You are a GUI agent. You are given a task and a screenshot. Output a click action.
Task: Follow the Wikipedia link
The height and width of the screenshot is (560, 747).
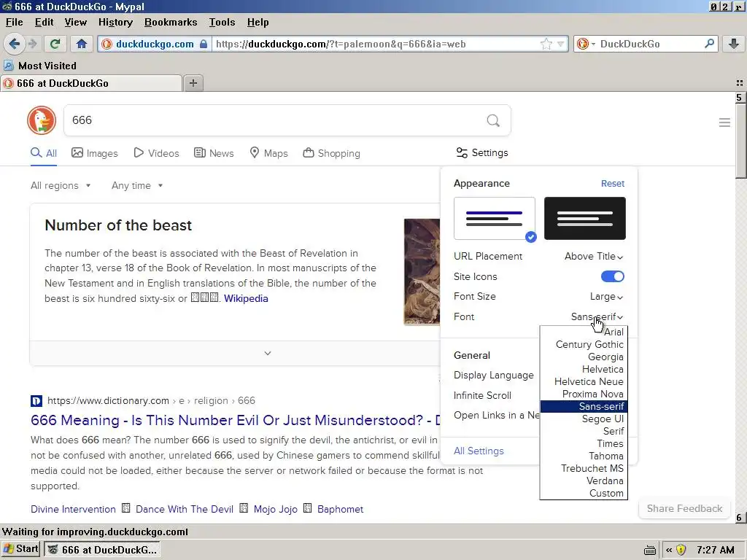[246, 298]
